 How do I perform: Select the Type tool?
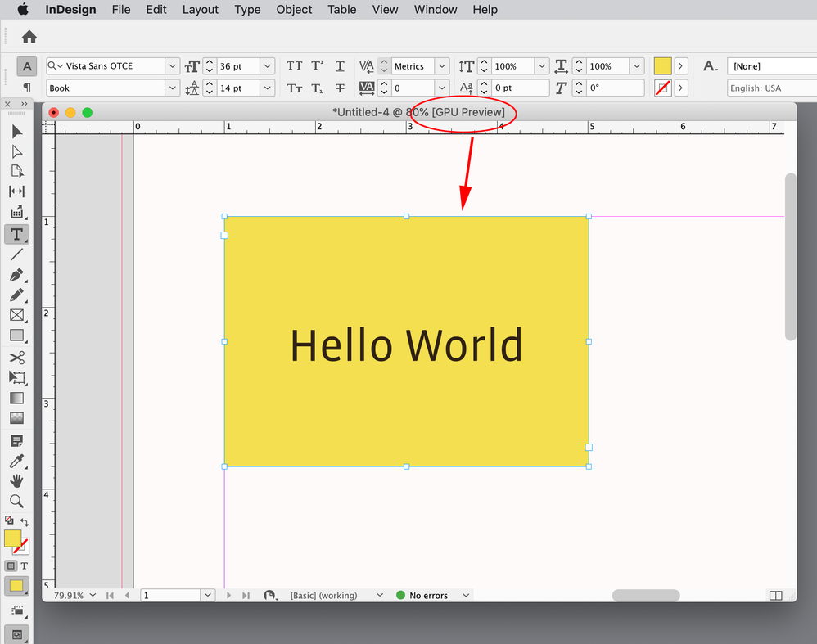point(16,234)
